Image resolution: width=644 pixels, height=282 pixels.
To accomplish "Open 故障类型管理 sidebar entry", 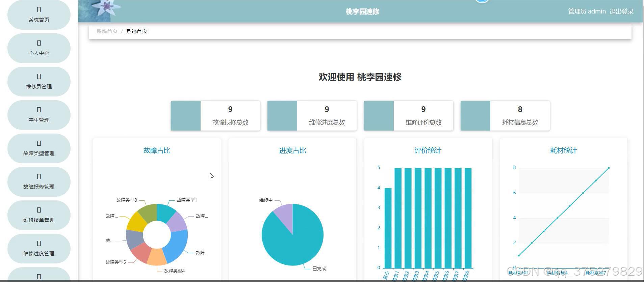I will (39, 148).
